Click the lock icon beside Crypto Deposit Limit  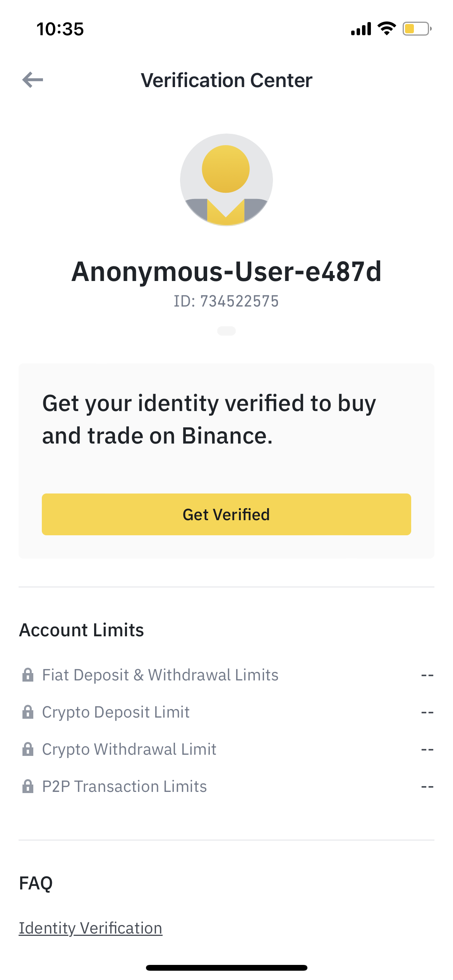27,711
